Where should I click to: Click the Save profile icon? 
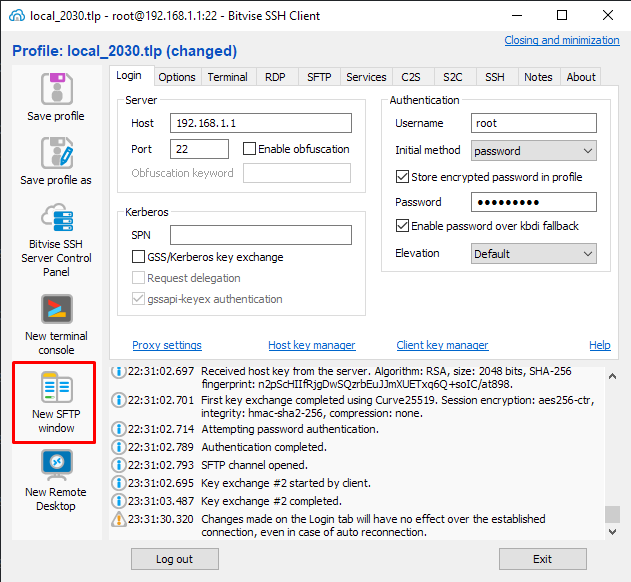pos(56,89)
